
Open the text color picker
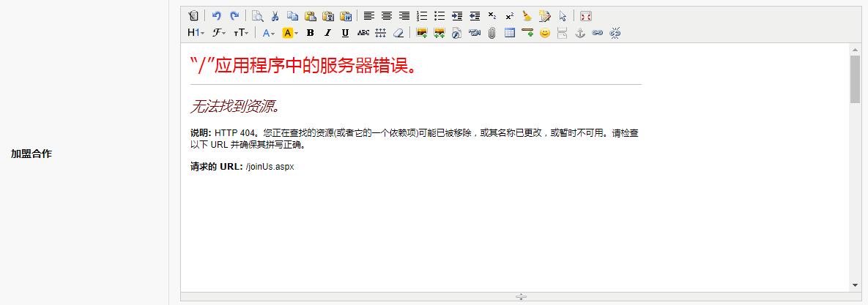269,33
